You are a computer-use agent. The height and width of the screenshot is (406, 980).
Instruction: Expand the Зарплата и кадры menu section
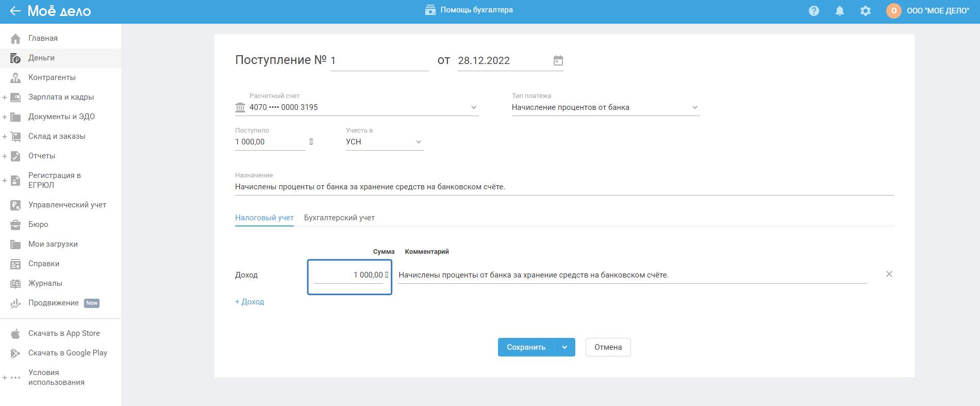point(5,97)
